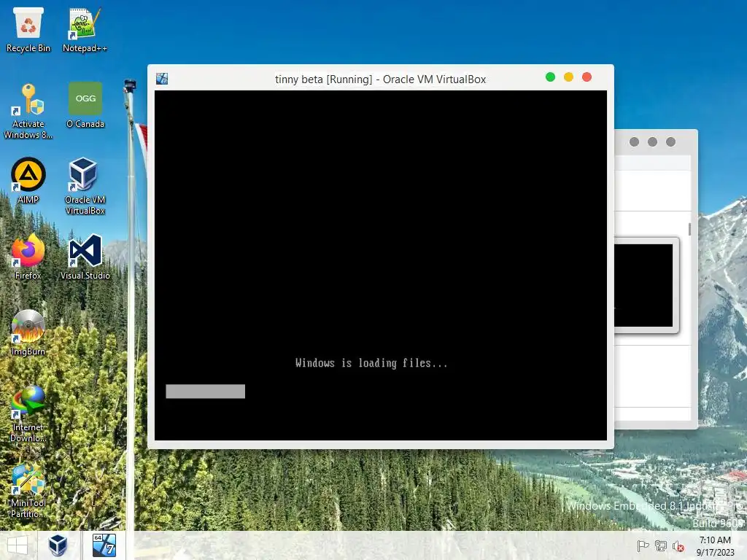
Task: Click yellow button on tinny beta window
Action: (x=568, y=77)
